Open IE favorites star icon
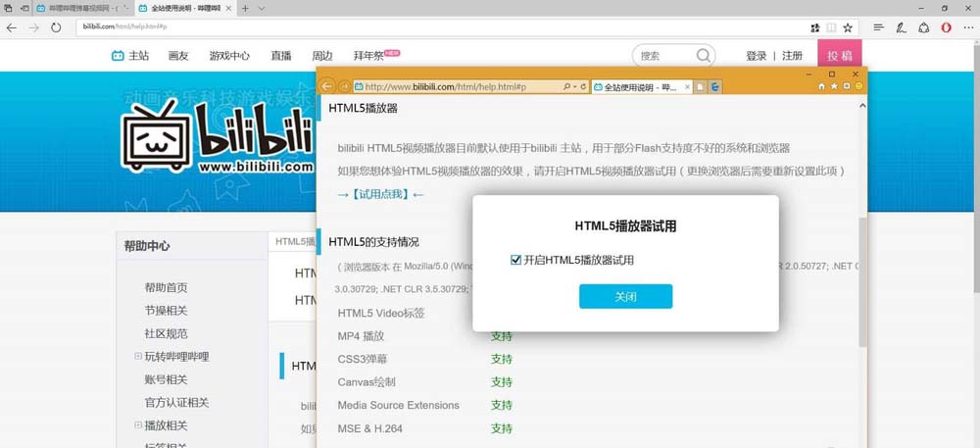Viewport: 980px width, 448px height. (834, 86)
